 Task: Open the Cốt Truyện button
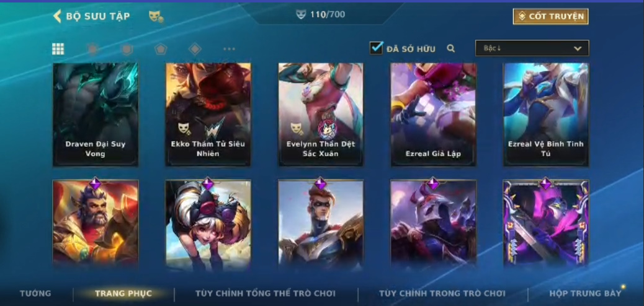click(x=550, y=16)
